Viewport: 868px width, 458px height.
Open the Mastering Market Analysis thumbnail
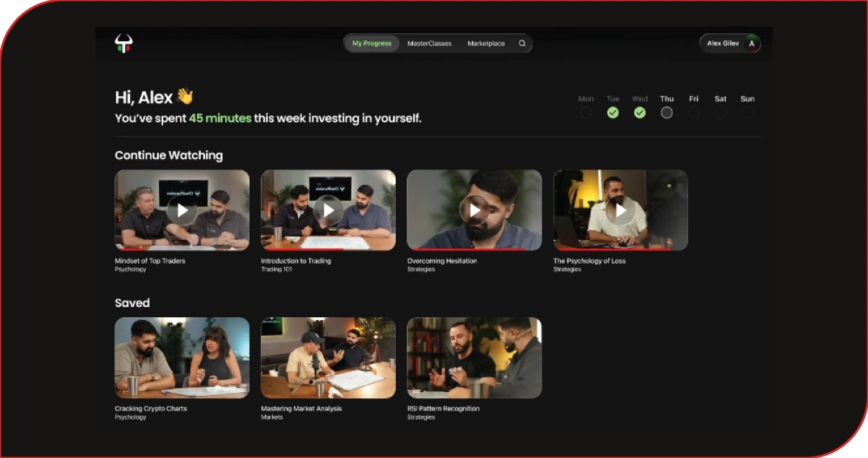coord(328,358)
